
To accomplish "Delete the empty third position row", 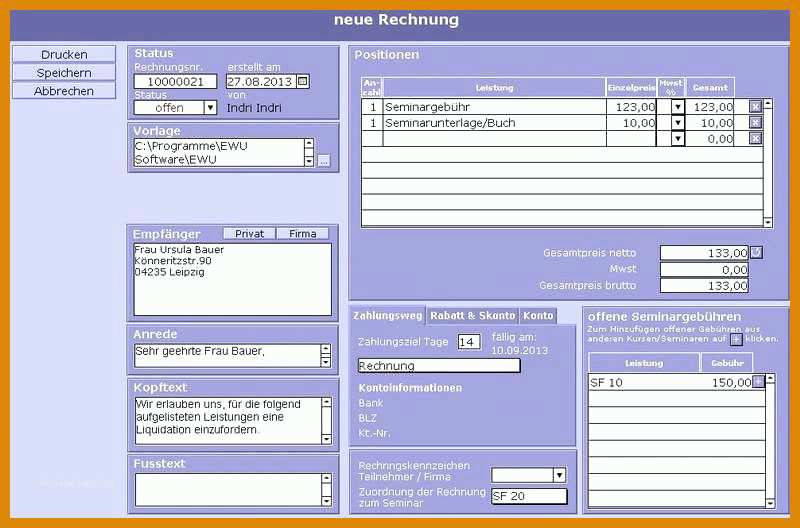I will coord(755,138).
